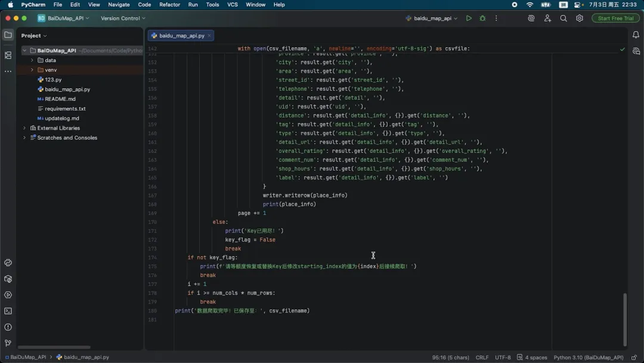Open the Services tool window
The image size is (644, 363).
[8, 295]
